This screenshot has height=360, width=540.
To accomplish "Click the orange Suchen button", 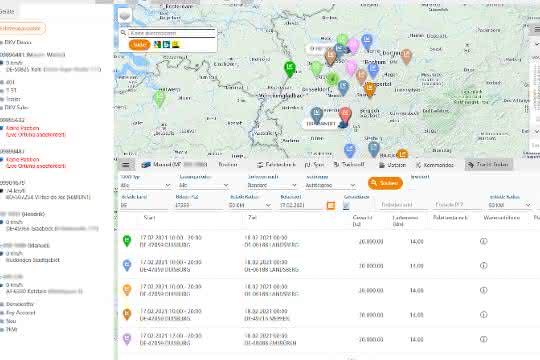I will click(385, 183).
